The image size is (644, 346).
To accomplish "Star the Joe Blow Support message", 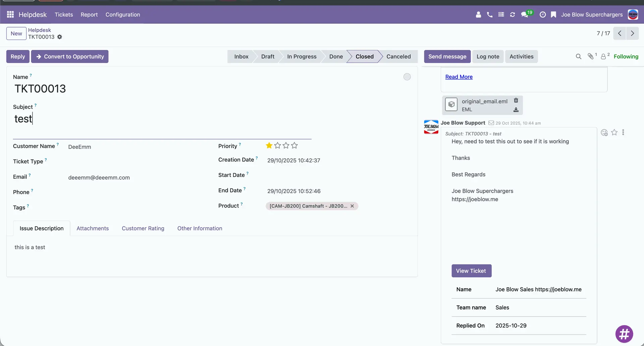I will pyautogui.click(x=614, y=132).
